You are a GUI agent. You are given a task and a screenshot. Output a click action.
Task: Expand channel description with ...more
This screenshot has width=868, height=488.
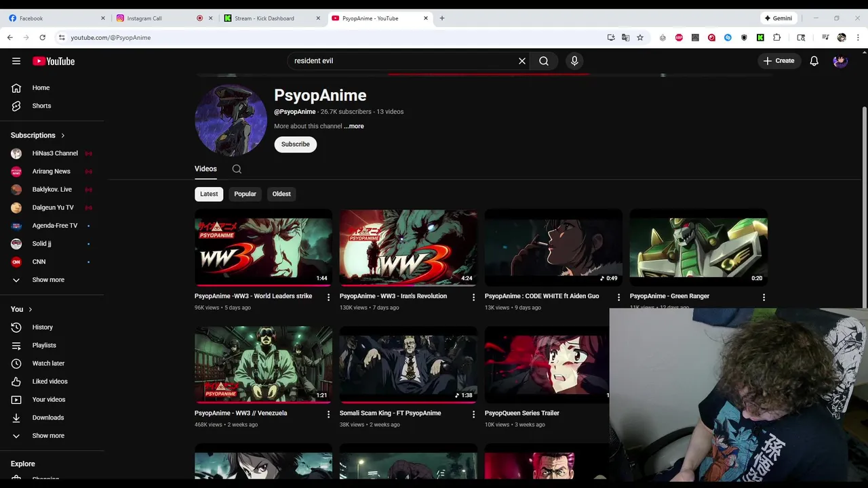(354, 126)
